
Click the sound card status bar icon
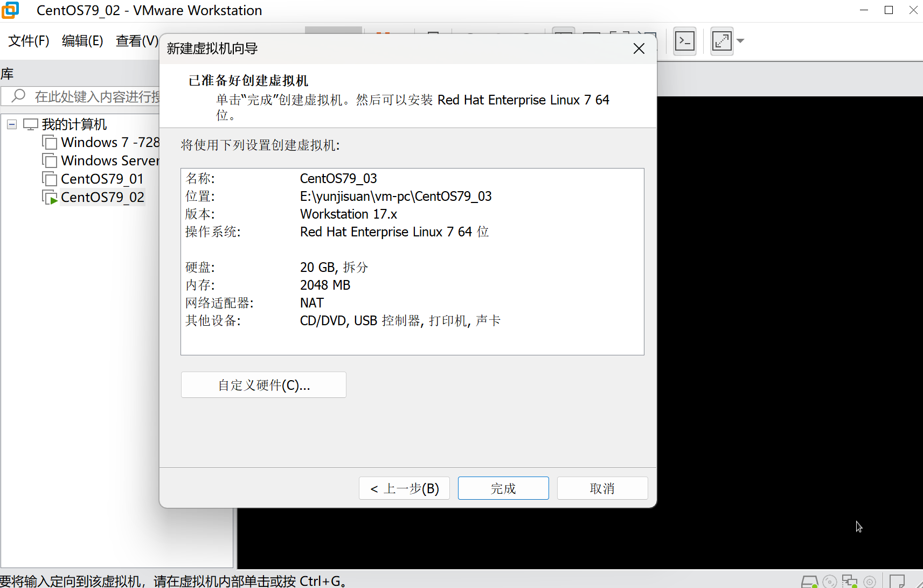point(869,582)
